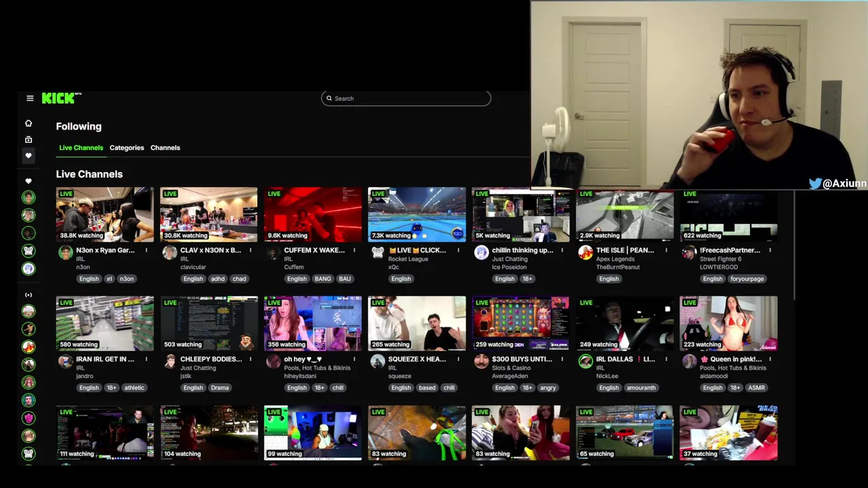
Task: Open Ice Poseidon's avatar on chillin card
Action: click(481, 253)
